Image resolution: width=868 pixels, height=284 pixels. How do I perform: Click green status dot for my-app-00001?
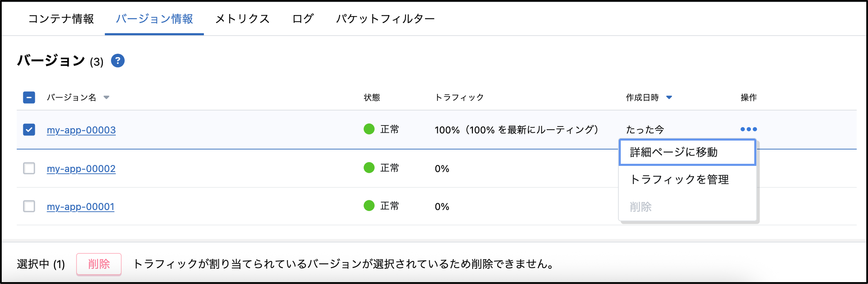[369, 206]
